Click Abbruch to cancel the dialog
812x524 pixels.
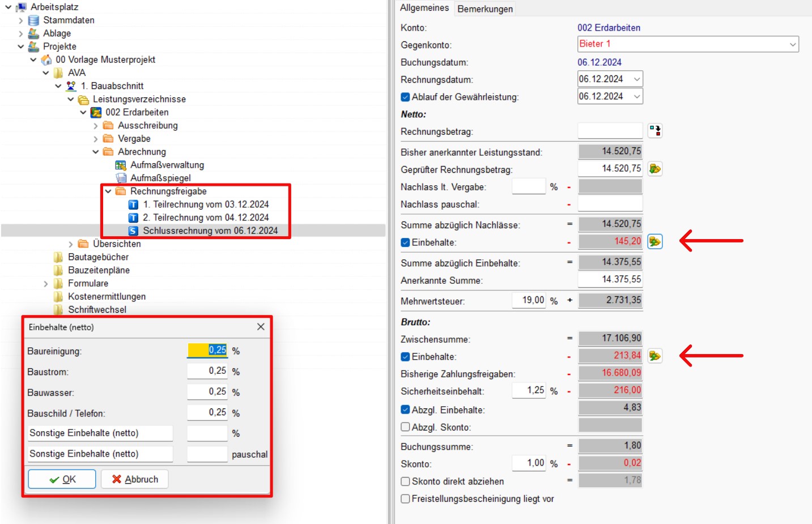point(135,479)
